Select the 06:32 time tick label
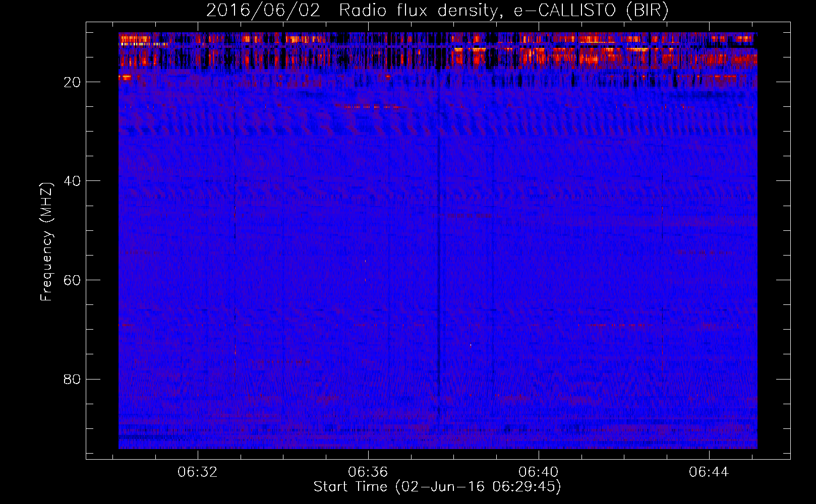This screenshot has width=816, height=504. pos(198,472)
